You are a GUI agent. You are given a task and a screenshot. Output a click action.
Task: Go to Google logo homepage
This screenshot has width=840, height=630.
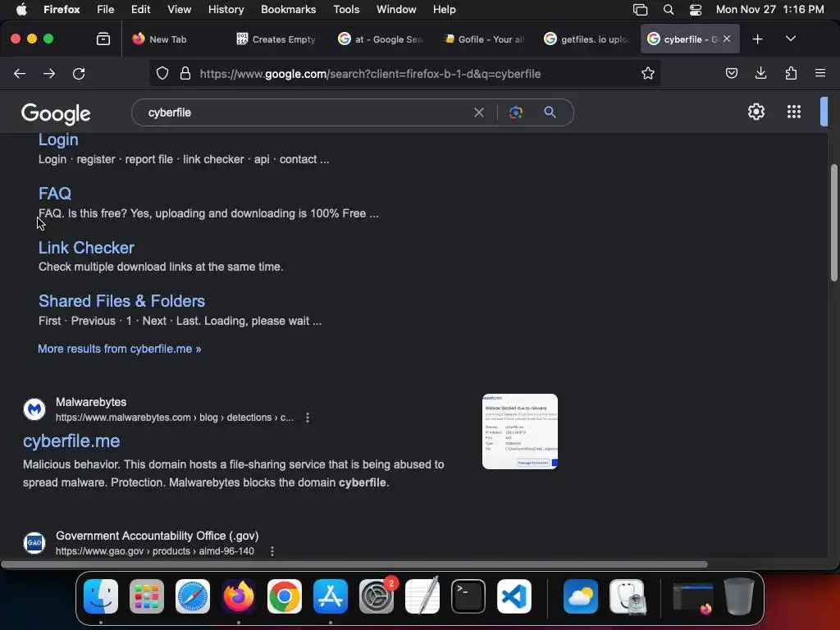pyautogui.click(x=56, y=113)
